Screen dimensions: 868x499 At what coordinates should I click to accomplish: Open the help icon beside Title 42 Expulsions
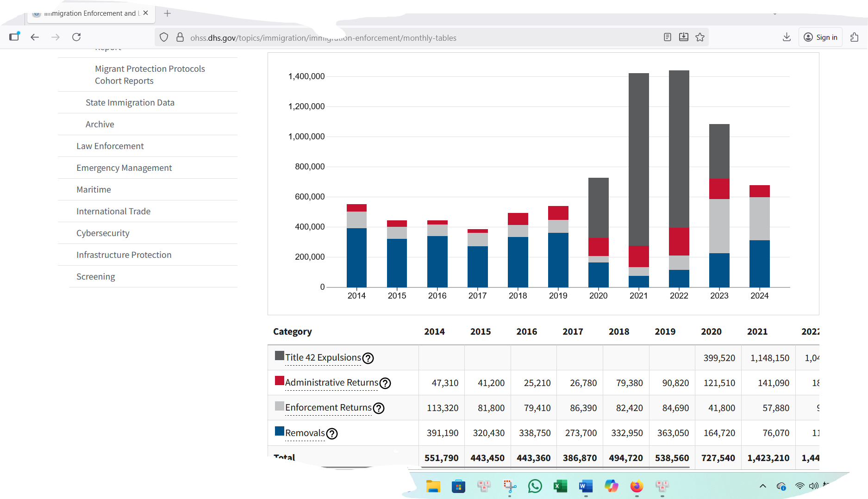pos(368,358)
